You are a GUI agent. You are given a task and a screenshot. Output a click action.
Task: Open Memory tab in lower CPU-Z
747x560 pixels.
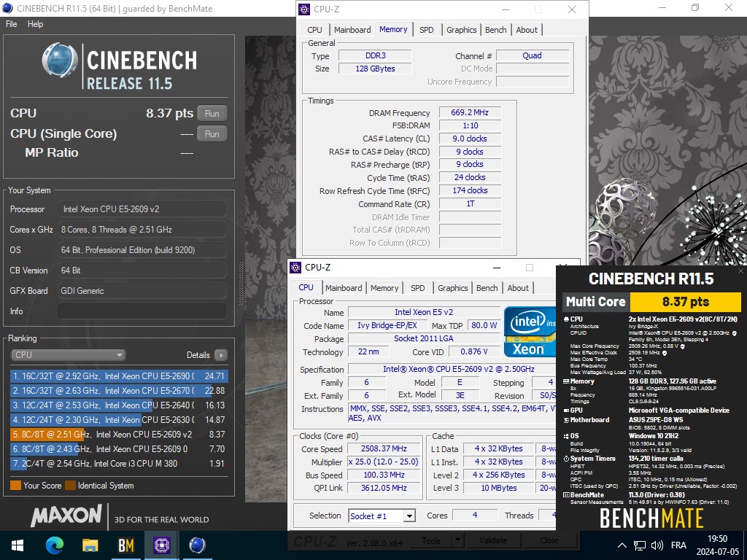coord(384,288)
